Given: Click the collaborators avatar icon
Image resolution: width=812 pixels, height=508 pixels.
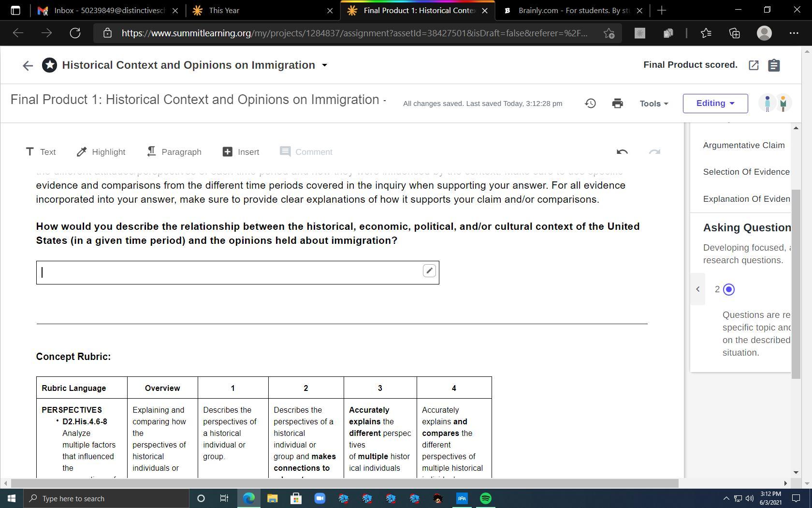Looking at the screenshot, I should tap(775, 103).
